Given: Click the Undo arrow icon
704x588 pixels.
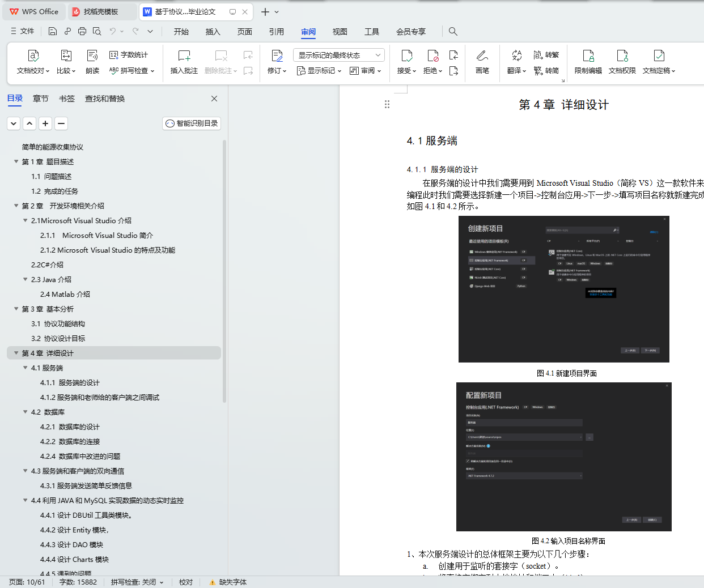Looking at the screenshot, I should coord(113,31).
